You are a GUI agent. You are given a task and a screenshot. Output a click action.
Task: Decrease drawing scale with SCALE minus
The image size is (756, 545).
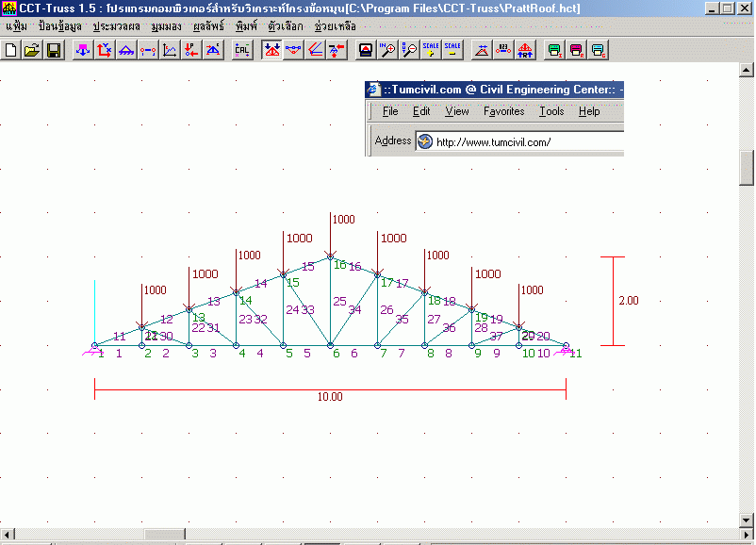click(x=452, y=50)
